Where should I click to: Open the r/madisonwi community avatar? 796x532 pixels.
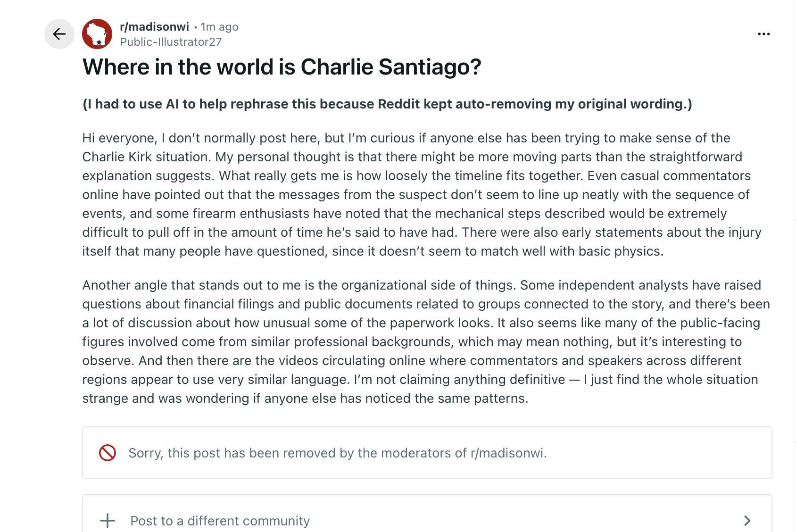97,34
